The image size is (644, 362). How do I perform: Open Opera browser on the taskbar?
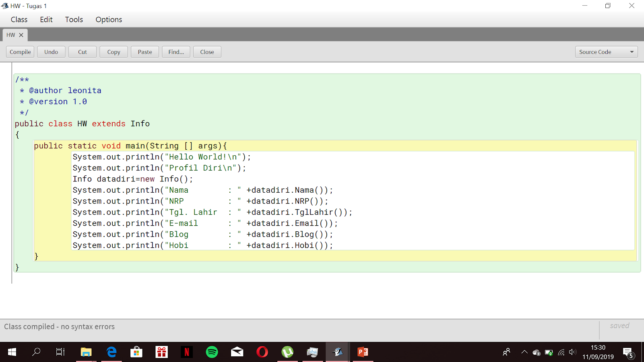(x=262, y=352)
